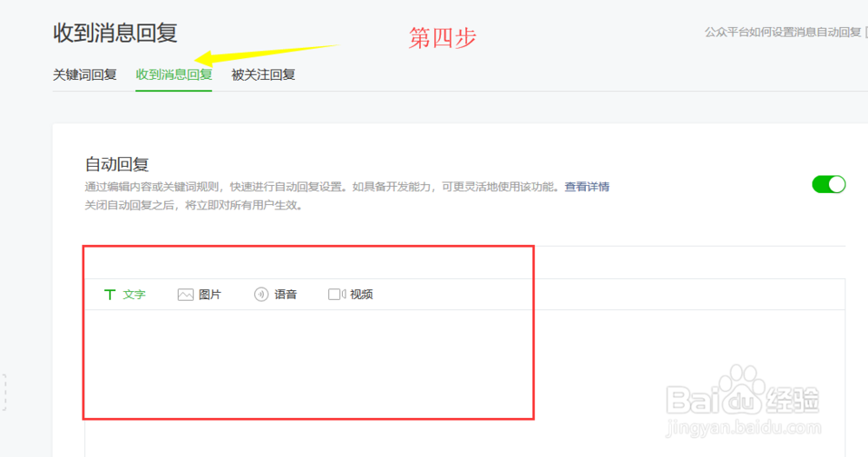
Task: Click the picture icon beside 图片
Action: coord(186,295)
